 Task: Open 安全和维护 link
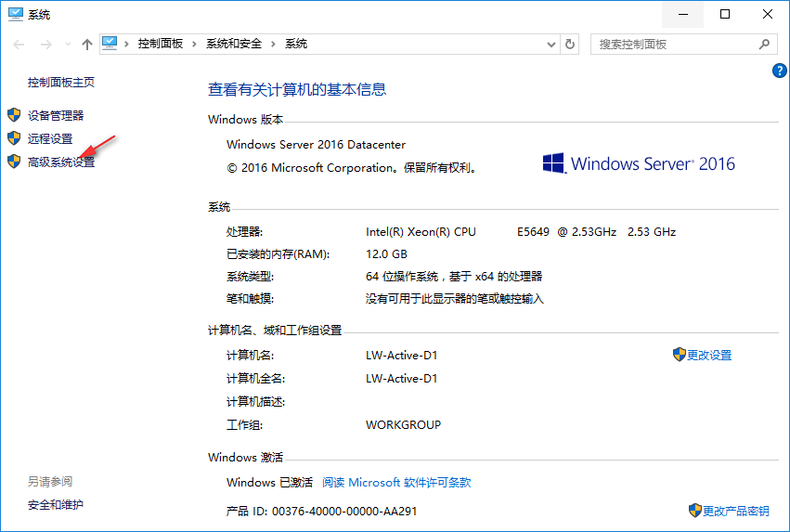click(56, 504)
